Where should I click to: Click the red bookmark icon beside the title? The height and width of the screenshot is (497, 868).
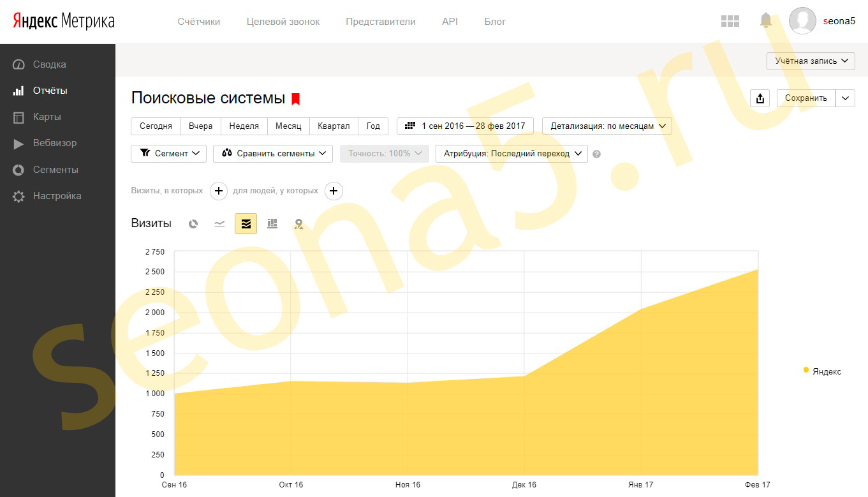[x=295, y=99]
